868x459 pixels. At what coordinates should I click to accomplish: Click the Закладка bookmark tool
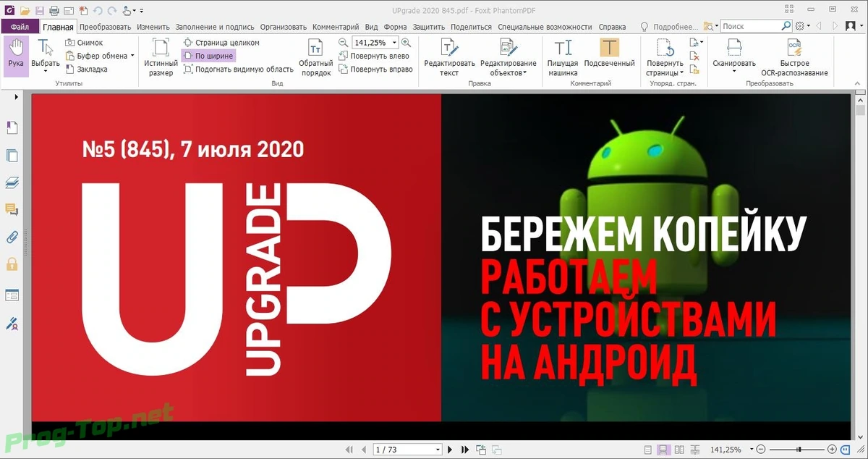click(87, 70)
